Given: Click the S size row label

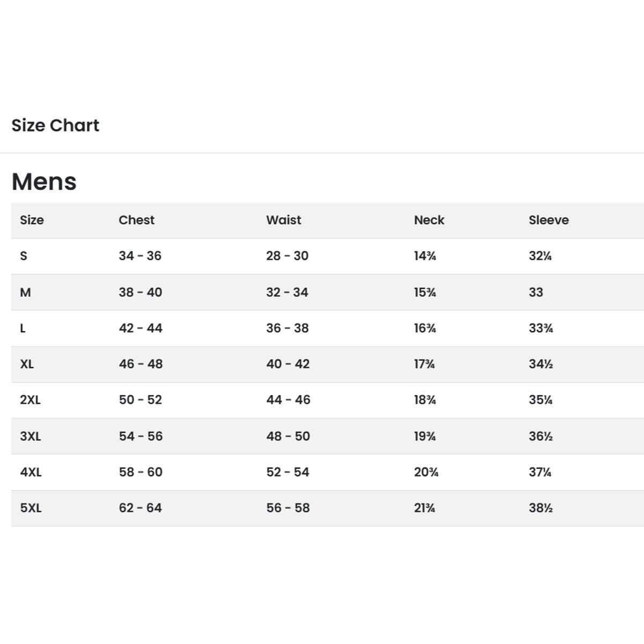Looking at the screenshot, I should point(24,256).
